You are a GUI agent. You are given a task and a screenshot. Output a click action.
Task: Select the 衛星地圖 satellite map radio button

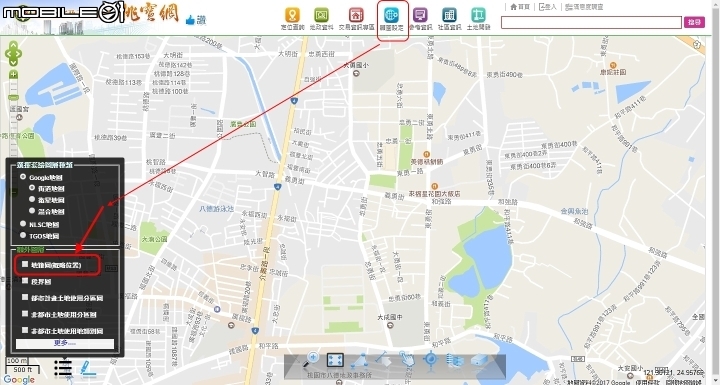32,199
